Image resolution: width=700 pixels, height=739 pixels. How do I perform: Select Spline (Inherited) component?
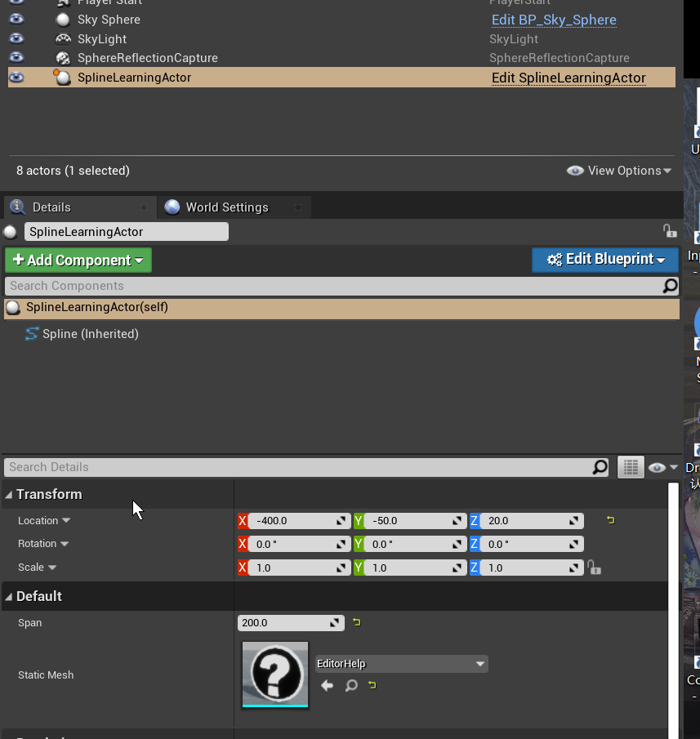click(90, 334)
